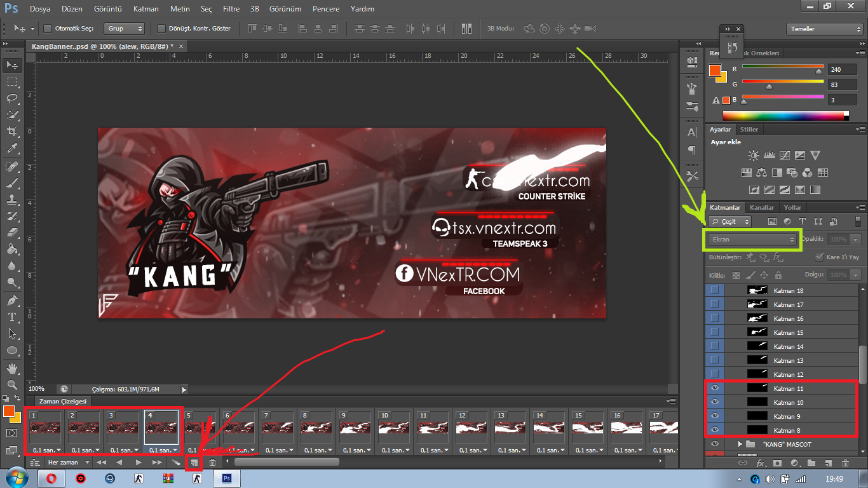Enable the Otomatik Seç checkbox

(48, 29)
